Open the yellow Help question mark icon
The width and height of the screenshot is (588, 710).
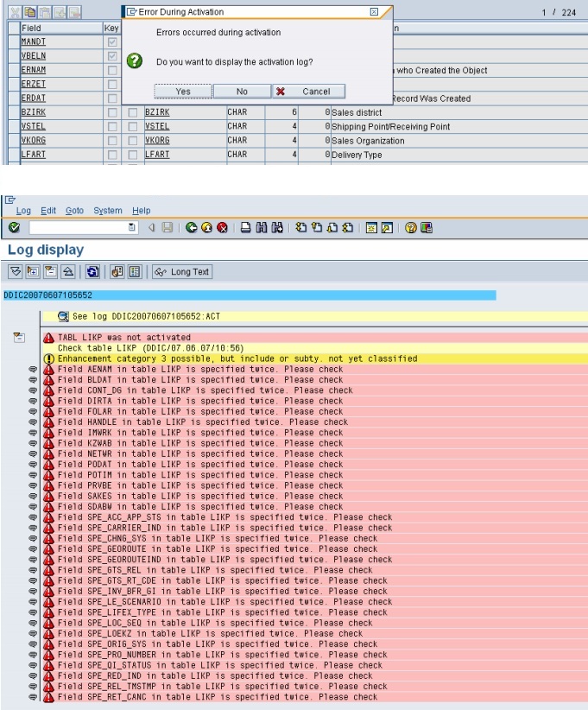(410, 227)
